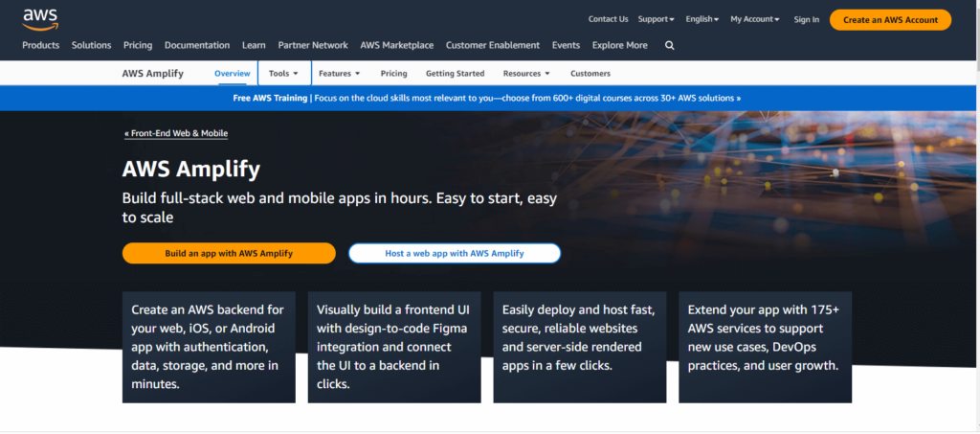Screen dimensions: 980x434
Task: Expand the Resources dropdown
Action: (526, 73)
